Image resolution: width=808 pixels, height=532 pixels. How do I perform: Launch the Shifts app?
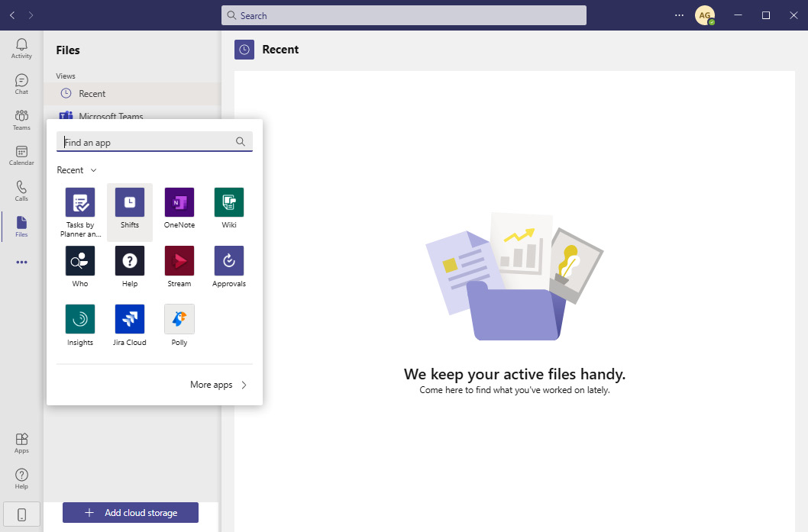130,212
